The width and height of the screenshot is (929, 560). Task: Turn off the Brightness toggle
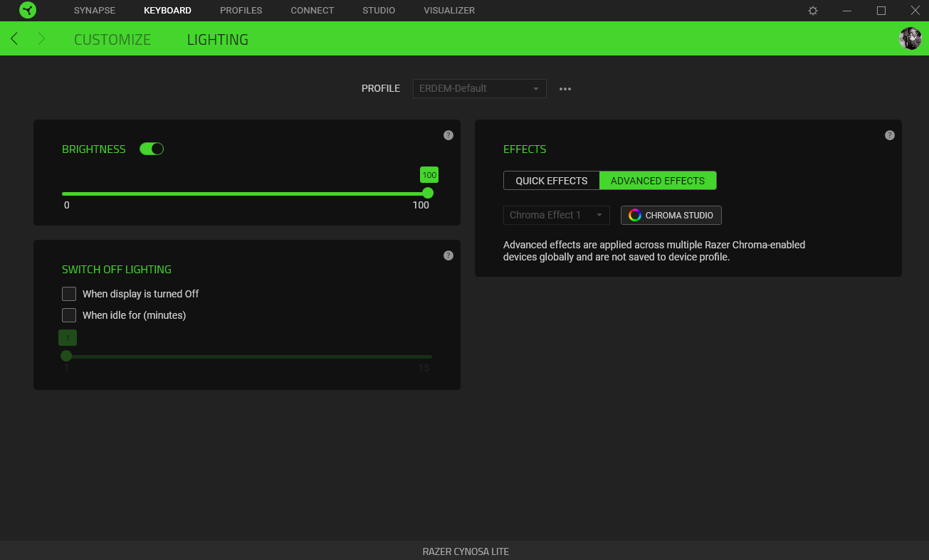tap(152, 149)
